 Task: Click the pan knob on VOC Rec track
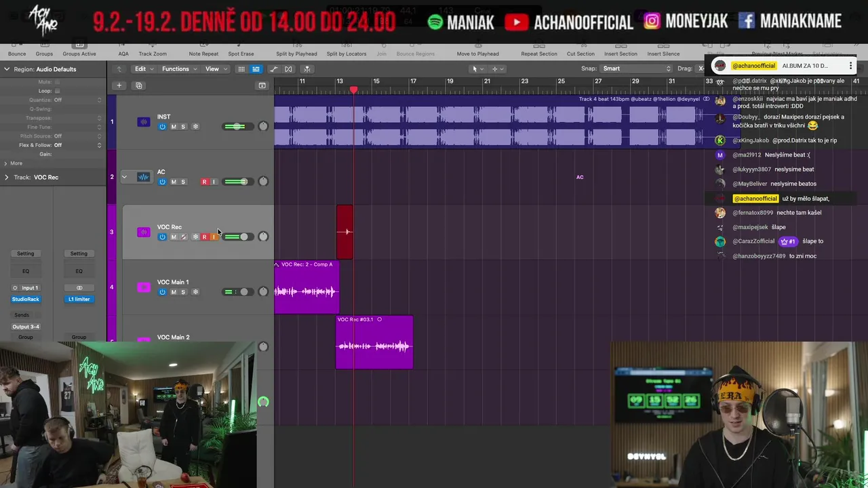click(263, 237)
